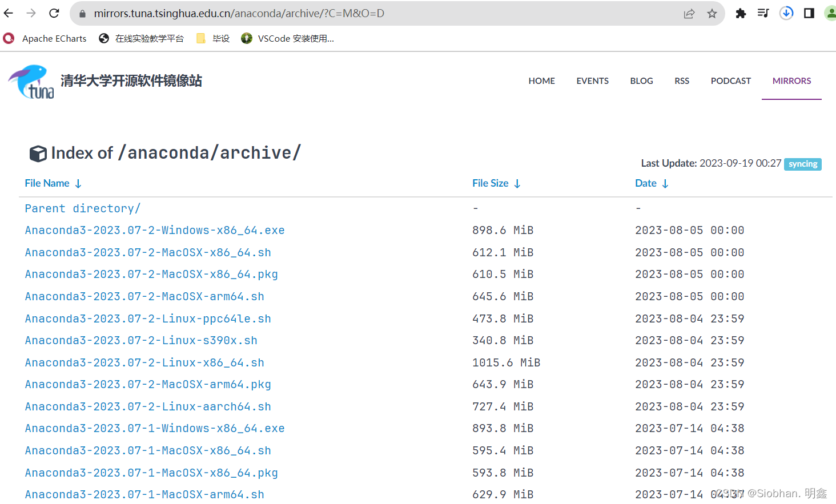Screen dimensions: 836x504
Task: Open the RSS nav item
Action: pos(682,81)
